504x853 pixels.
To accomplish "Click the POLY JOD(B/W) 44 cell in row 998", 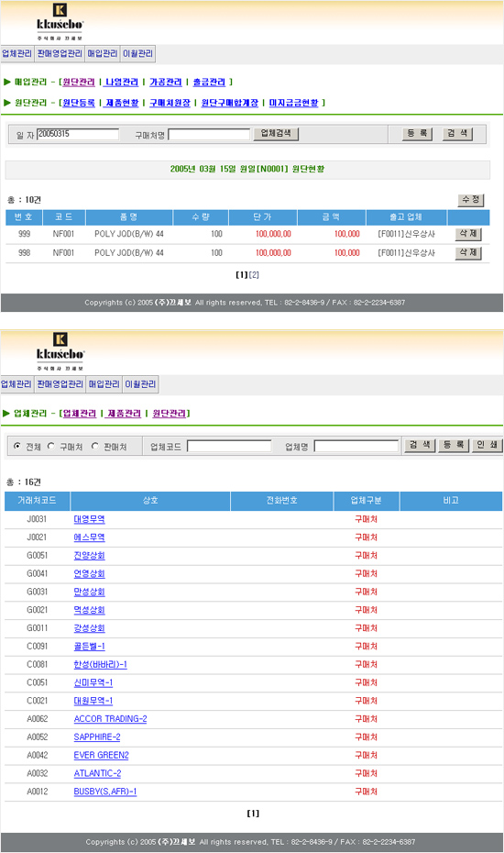I will (x=129, y=253).
